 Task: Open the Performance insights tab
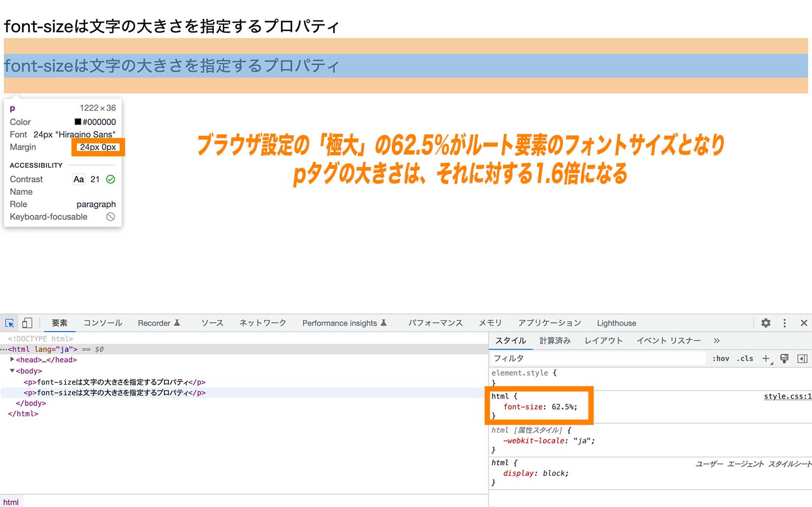345,323
